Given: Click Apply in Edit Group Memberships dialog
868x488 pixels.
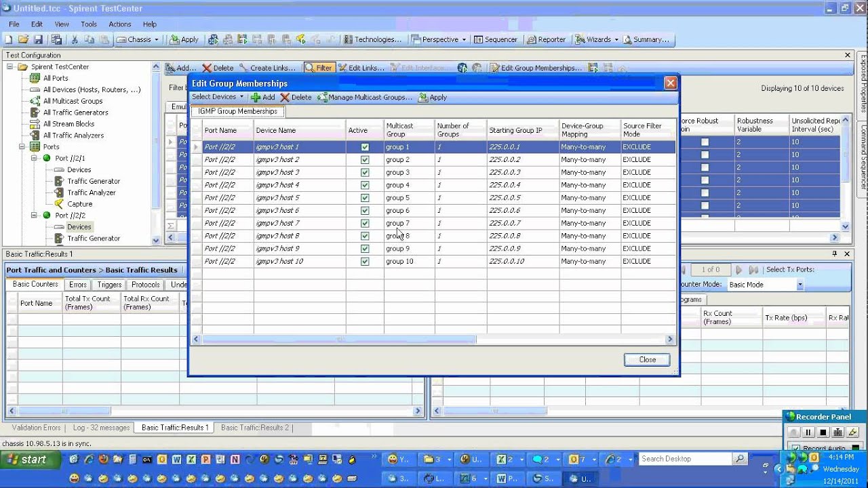Looking at the screenshot, I should click(433, 98).
